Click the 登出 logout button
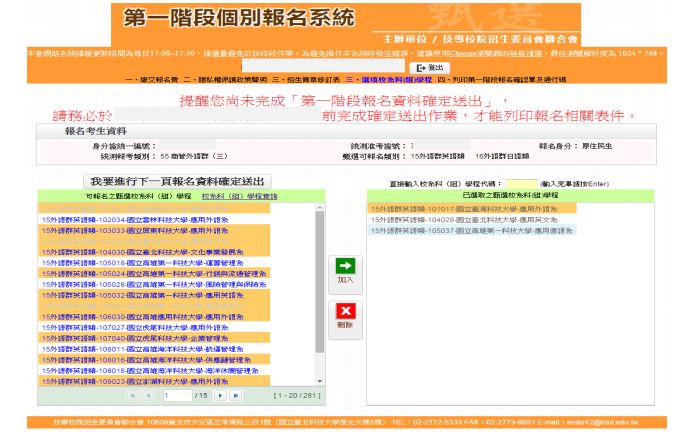The height and width of the screenshot is (434, 696). click(430, 67)
